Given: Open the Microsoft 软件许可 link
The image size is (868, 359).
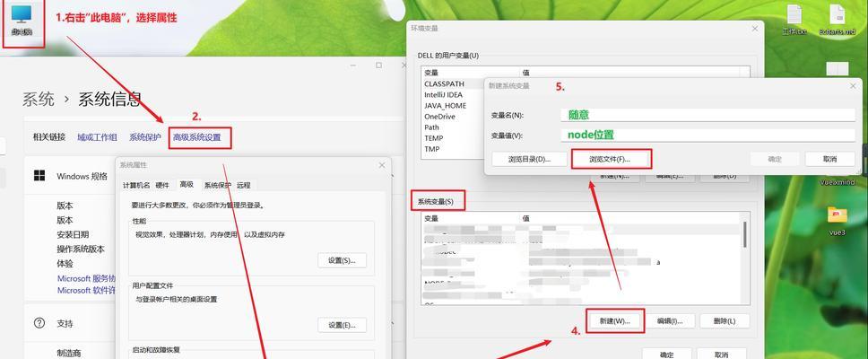Looking at the screenshot, I should point(87,290).
